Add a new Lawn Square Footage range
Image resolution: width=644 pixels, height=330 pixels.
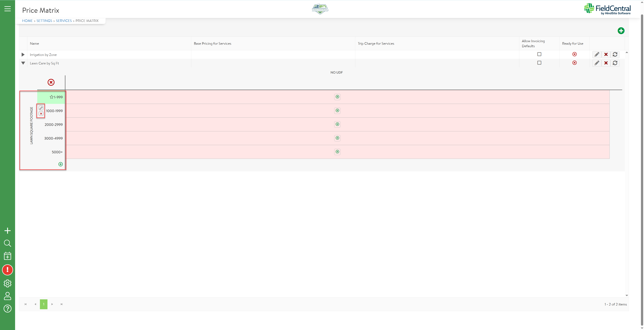click(x=61, y=164)
